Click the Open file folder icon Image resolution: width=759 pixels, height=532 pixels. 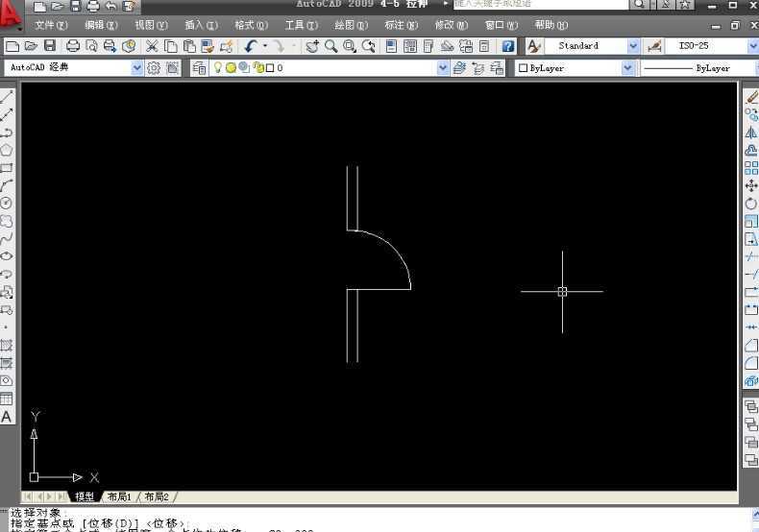pyautogui.click(x=31, y=46)
